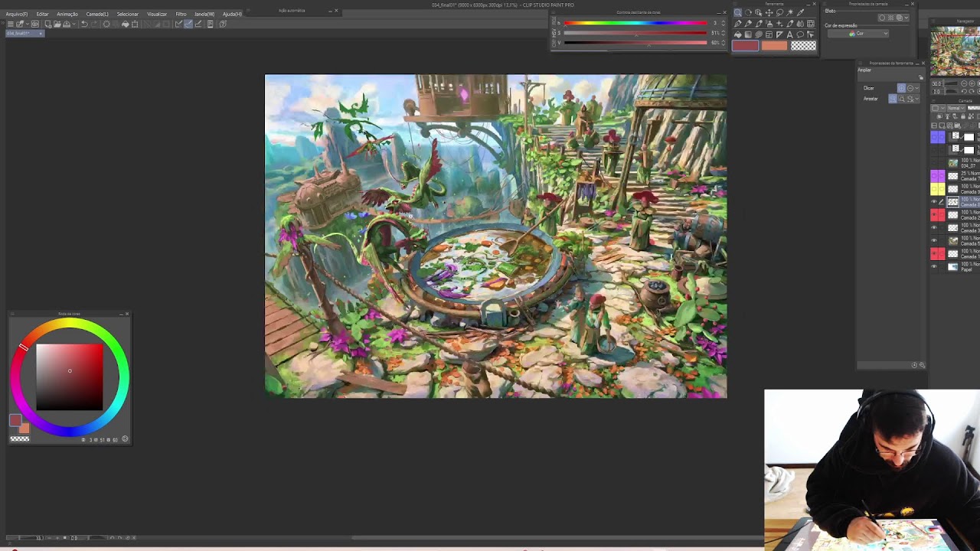Click inside the color wheel square
The image size is (980, 551).
point(69,377)
